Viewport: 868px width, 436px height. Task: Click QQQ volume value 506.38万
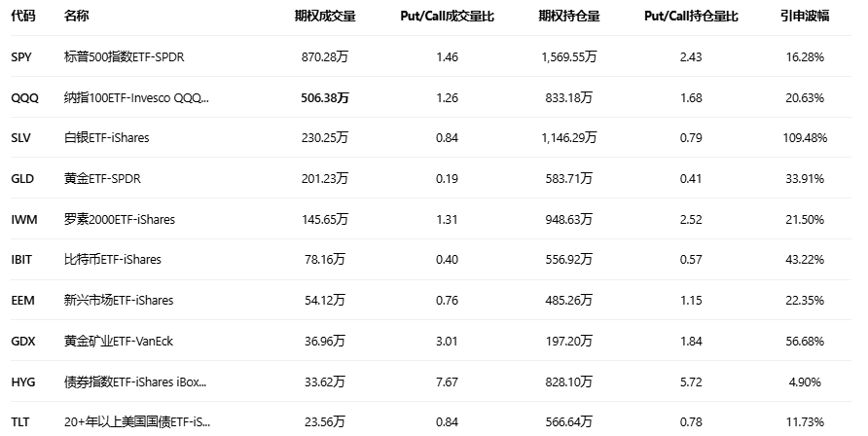pos(325,97)
